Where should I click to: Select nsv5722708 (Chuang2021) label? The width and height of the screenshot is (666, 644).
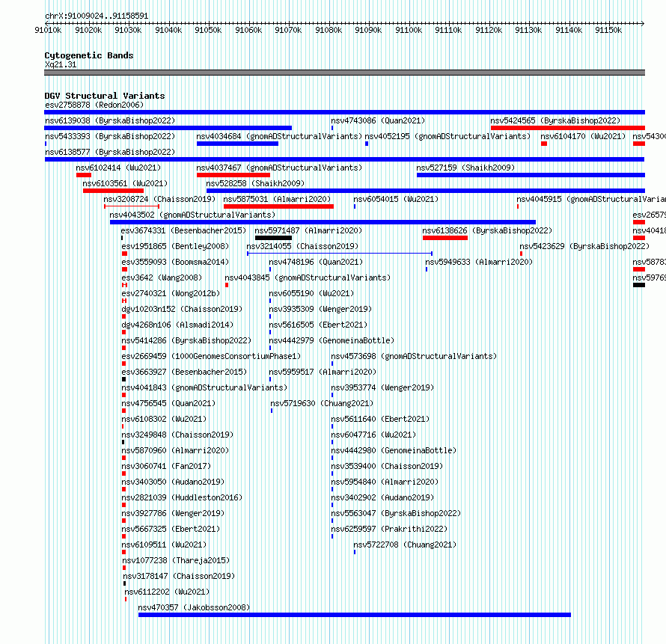[x=405, y=545]
